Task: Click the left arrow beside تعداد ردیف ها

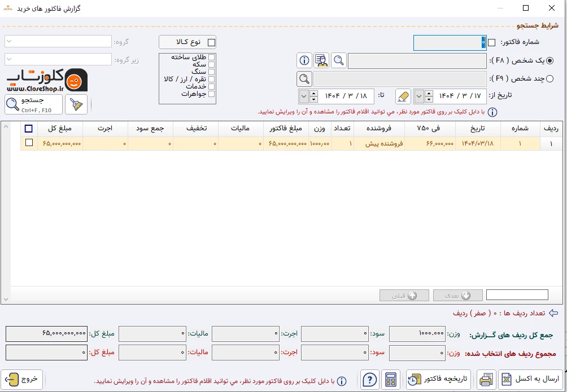Action: point(553,313)
